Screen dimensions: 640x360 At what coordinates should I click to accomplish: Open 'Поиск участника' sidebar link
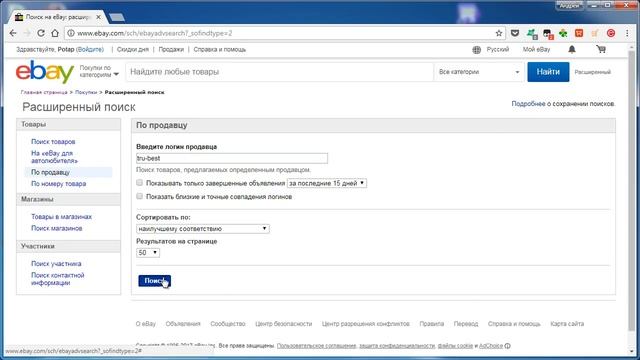[x=56, y=264]
